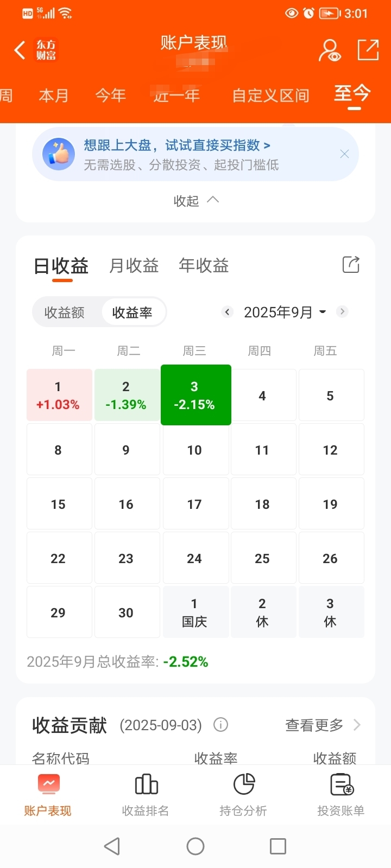Image resolution: width=391 pixels, height=868 pixels.
Task: Go to the previous month arrow
Action: tap(228, 312)
